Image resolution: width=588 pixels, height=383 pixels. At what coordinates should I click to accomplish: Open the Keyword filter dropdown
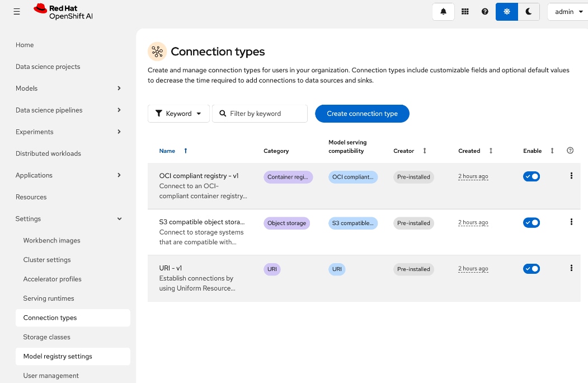178,113
